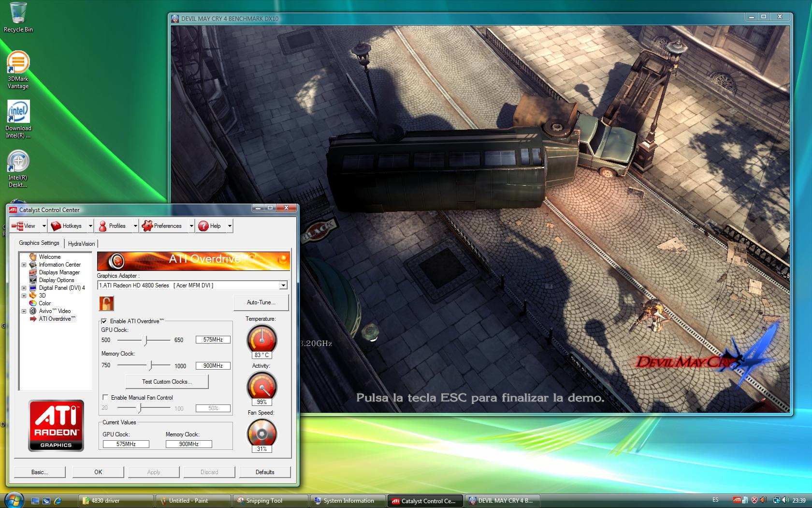
Task: Enable the Manual Fan Control checkbox
Action: (105, 398)
